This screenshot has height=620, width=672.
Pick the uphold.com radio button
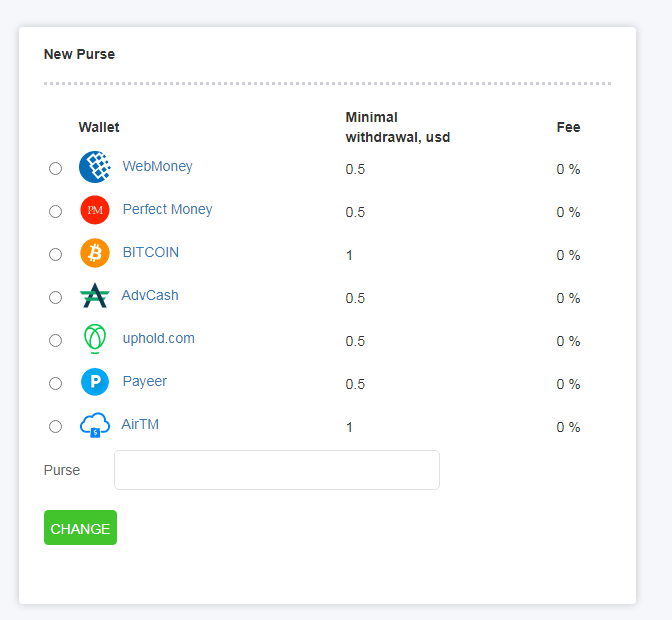coord(56,341)
